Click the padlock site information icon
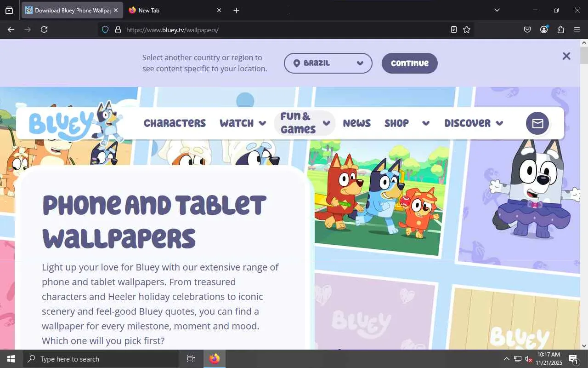The image size is (588, 368). coord(118,29)
